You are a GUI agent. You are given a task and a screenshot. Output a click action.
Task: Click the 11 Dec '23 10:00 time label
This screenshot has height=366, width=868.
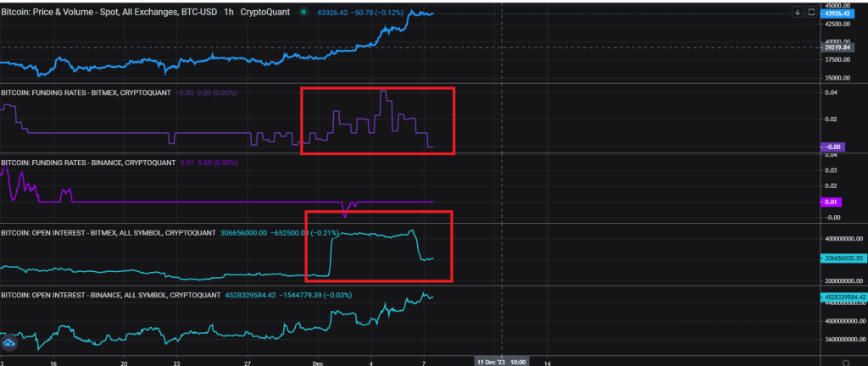click(501, 359)
